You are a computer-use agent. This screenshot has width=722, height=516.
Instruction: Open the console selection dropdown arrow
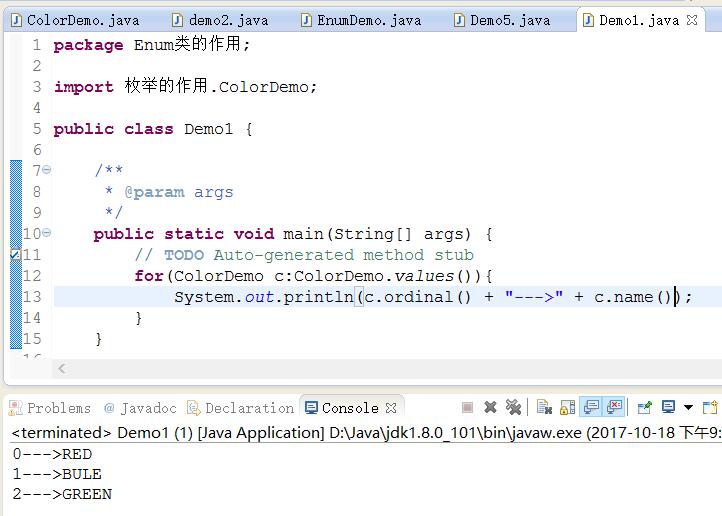point(688,407)
